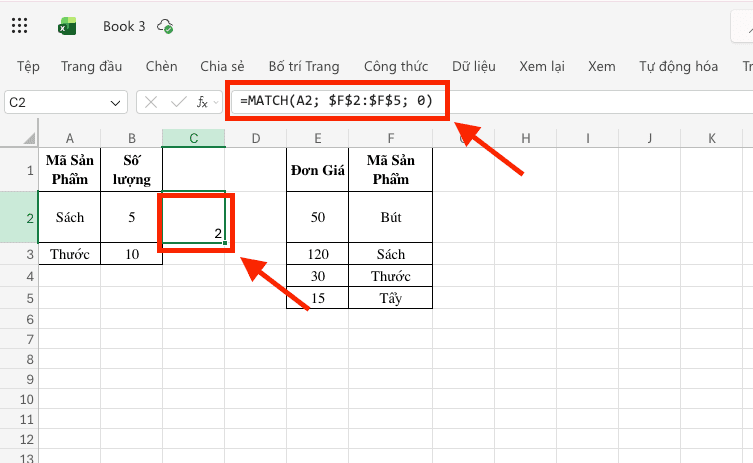The width and height of the screenshot is (753, 463).
Task: Click cell F4 containing 'Thước'
Action: [x=390, y=276]
